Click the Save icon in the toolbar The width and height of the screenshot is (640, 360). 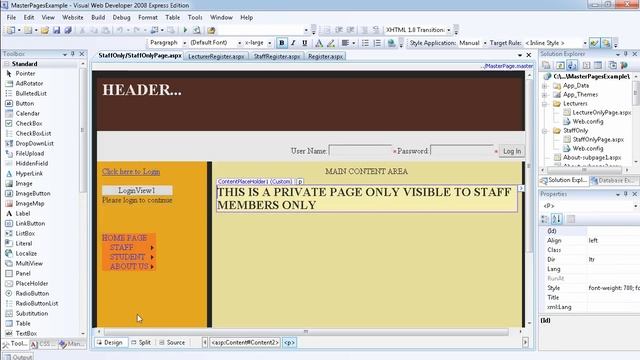tap(57, 30)
